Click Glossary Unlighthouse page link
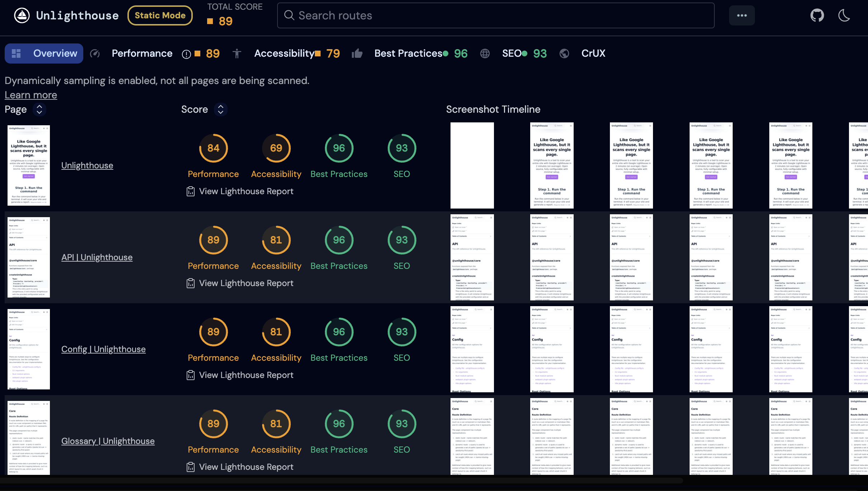This screenshot has height=491, width=868. (107, 441)
